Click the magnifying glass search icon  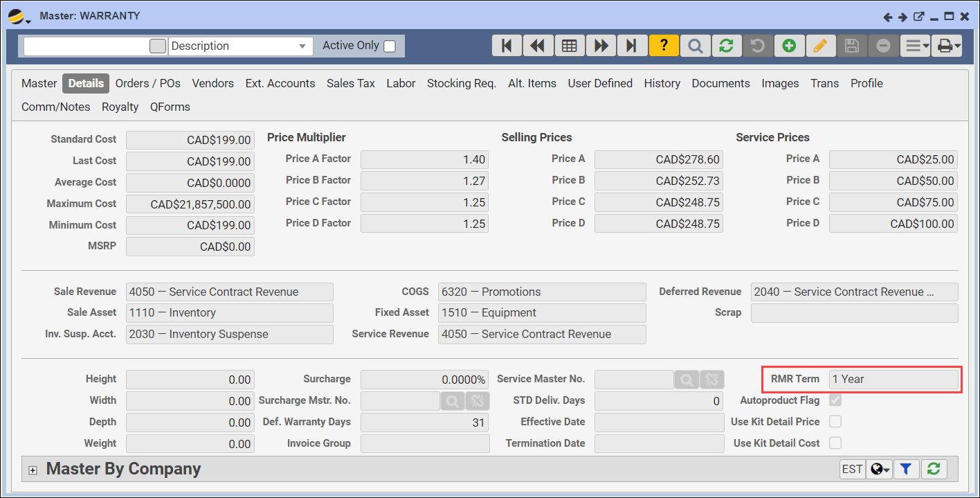tap(695, 46)
